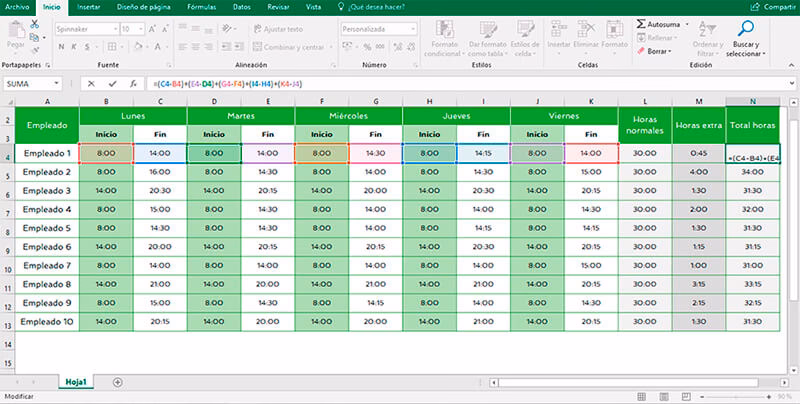Click the Rellenar fill button
Image resolution: width=800 pixels, height=404 pixels.
pyautogui.click(x=658, y=38)
